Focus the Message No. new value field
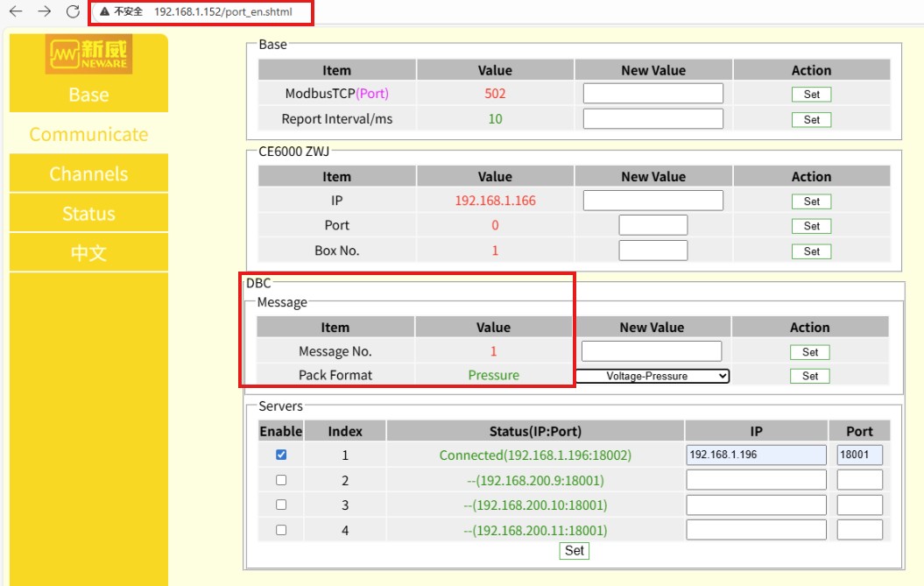This screenshot has width=924, height=586. click(652, 351)
